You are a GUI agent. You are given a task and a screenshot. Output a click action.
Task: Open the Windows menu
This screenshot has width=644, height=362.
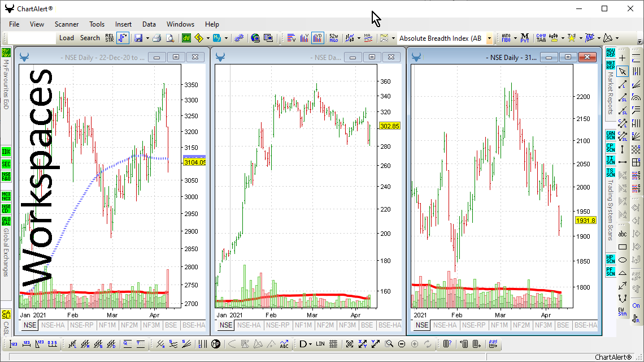point(180,24)
